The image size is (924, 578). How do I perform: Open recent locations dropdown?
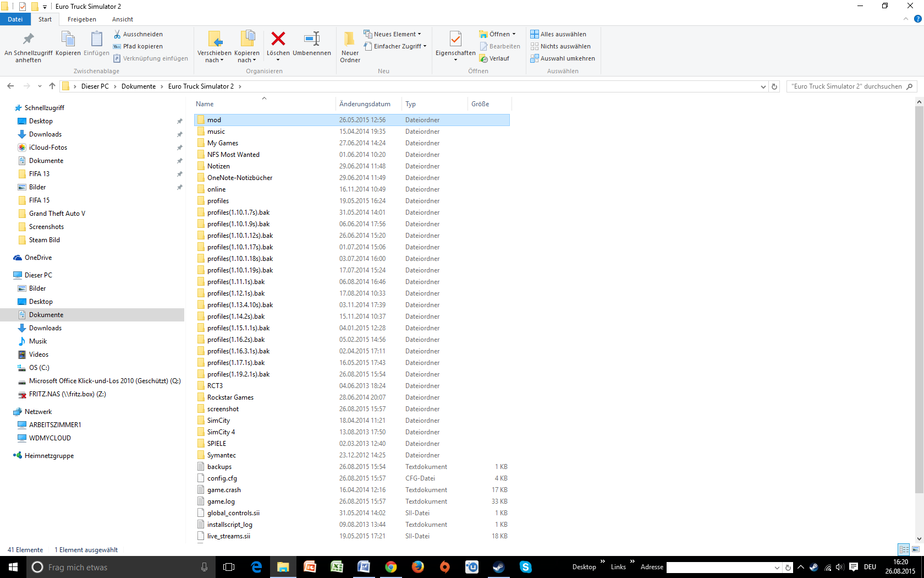pyautogui.click(x=40, y=86)
